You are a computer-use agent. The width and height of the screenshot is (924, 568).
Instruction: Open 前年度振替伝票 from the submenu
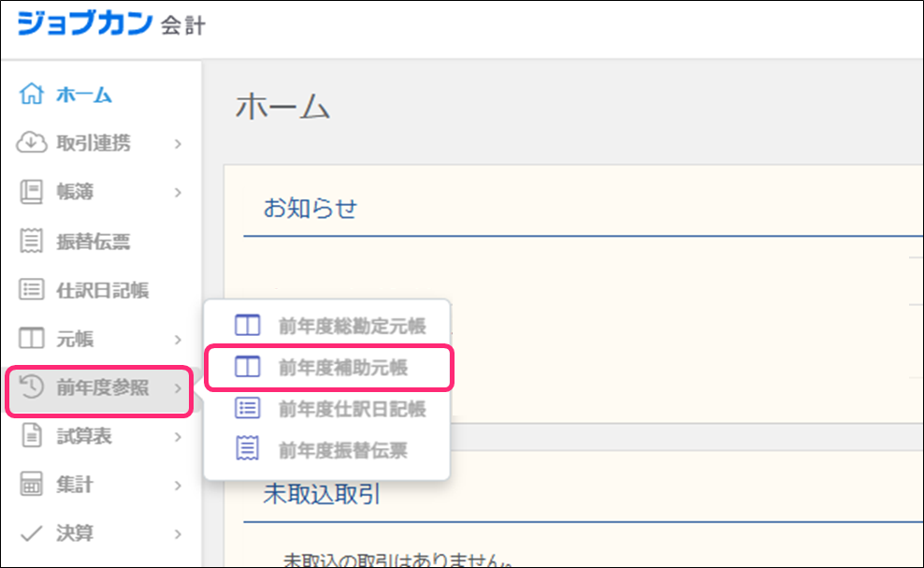pyautogui.click(x=342, y=450)
